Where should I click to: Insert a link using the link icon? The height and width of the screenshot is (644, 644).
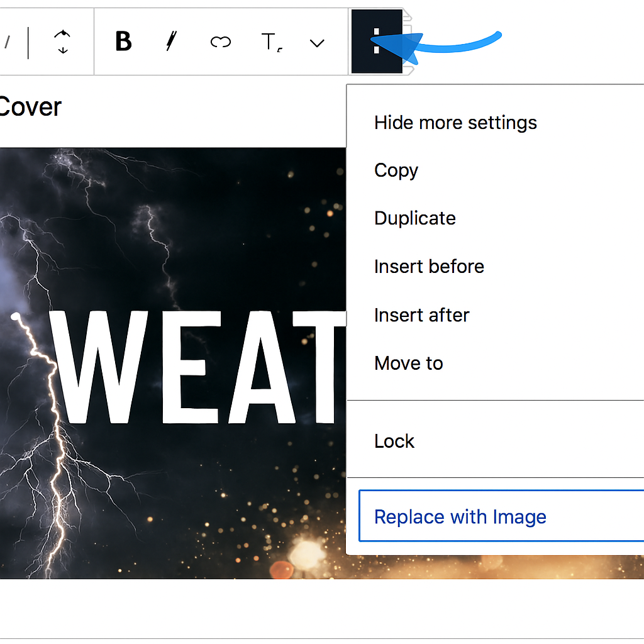220,42
